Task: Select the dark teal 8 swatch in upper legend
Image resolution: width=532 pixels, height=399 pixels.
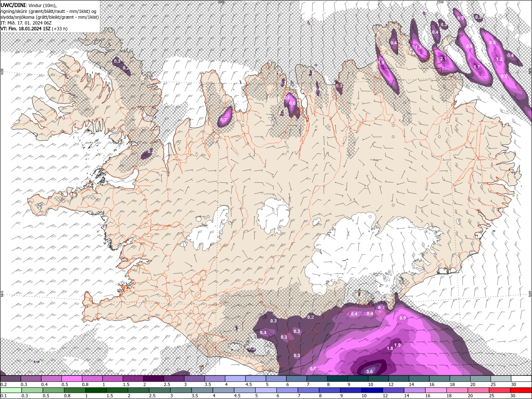Action: pyautogui.click(x=337, y=379)
